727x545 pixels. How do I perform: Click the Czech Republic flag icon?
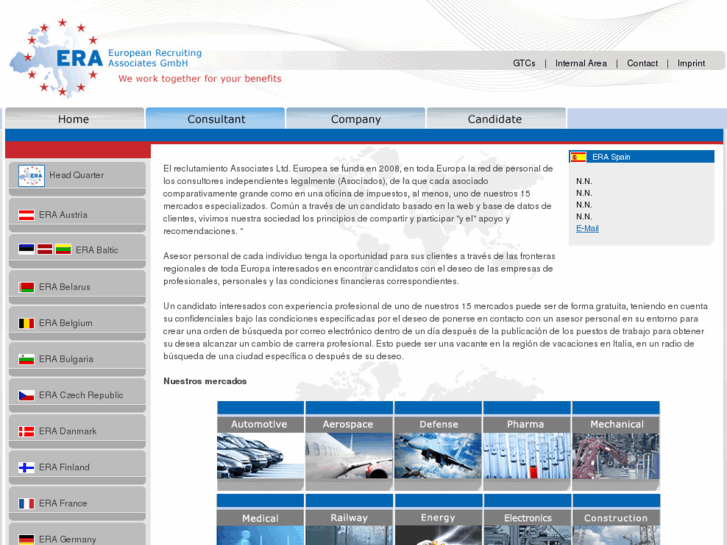[x=26, y=395]
